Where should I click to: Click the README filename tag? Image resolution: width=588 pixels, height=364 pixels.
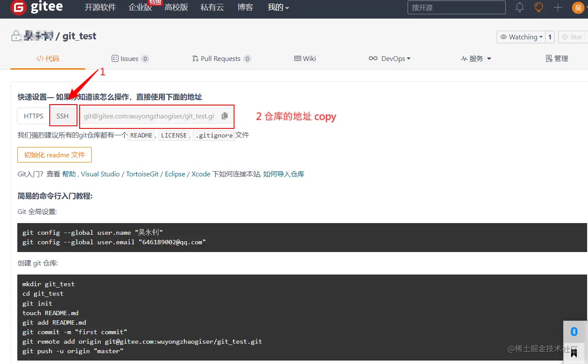141,135
